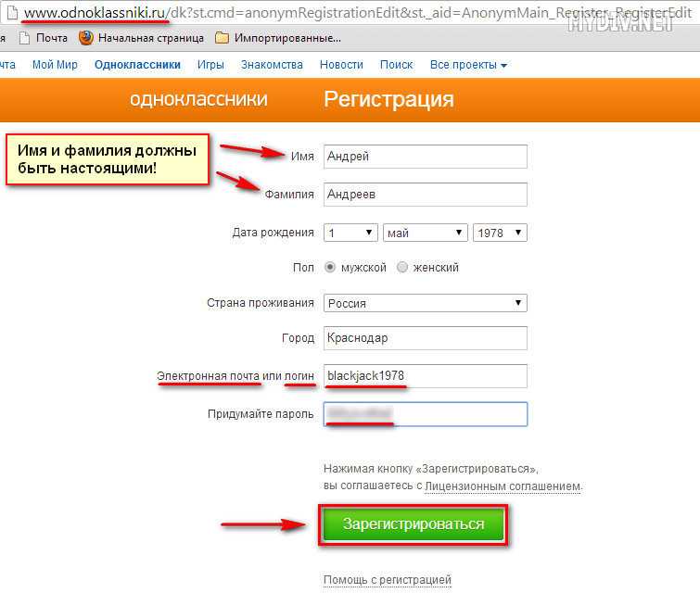Image resolution: width=700 pixels, height=593 pixels.
Task: Focus the Имя input field
Action: coord(426,157)
